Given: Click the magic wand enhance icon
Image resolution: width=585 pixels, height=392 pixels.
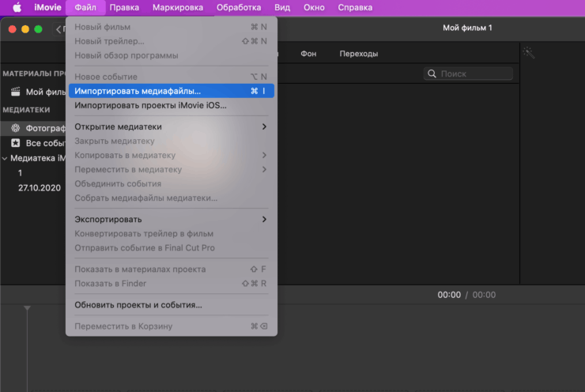Looking at the screenshot, I should click(x=528, y=53).
